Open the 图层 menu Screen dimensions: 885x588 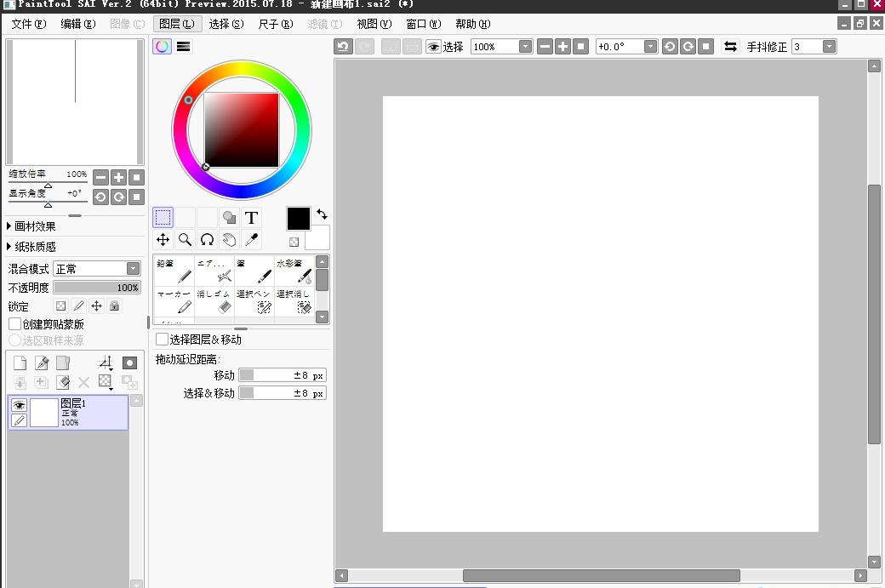177,24
